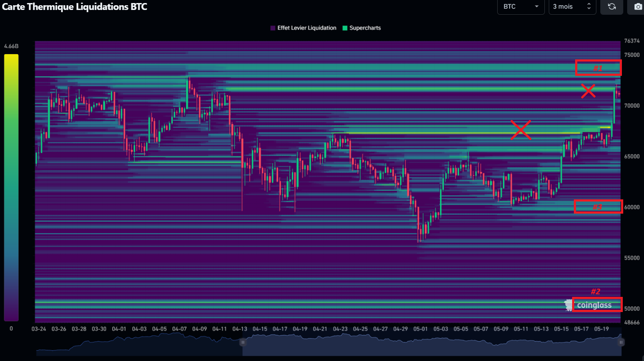
Task: Select the Carte Thermique Liquidations BTC title
Action: [x=74, y=7]
